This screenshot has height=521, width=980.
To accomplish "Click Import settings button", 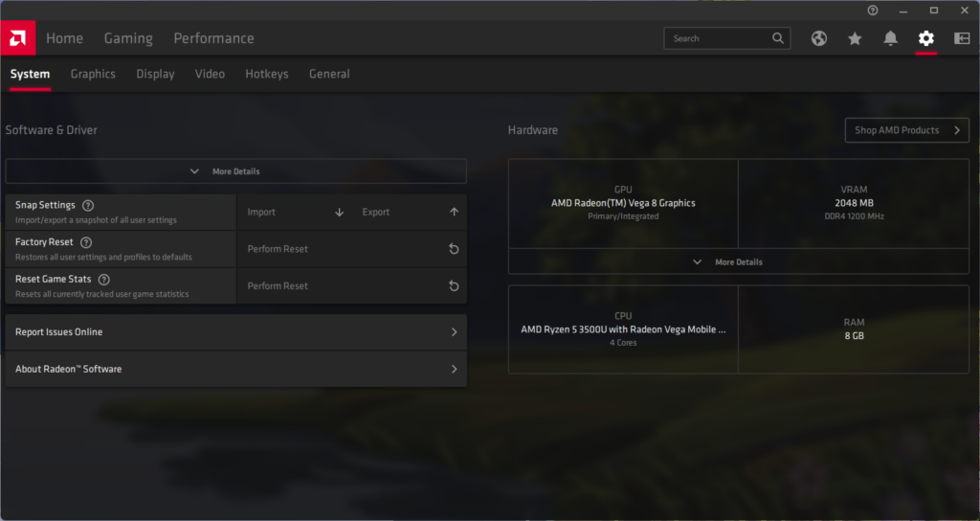I will pos(295,212).
